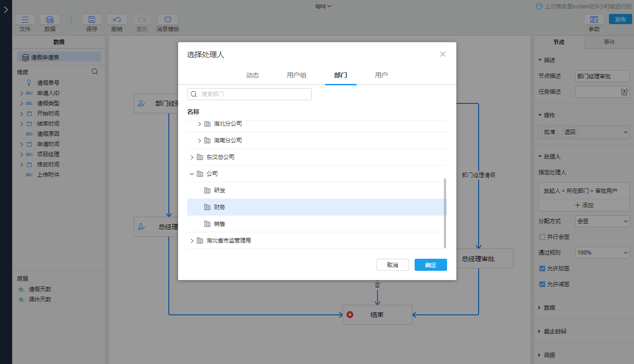Toggle the 允许减签 checkbox
Image resolution: width=634 pixels, height=364 pixels.
[x=542, y=284]
